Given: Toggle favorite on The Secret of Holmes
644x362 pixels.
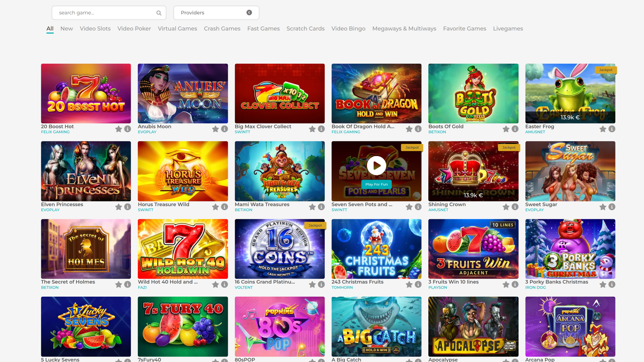Looking at the screenshot, I should tap(118, 285).
